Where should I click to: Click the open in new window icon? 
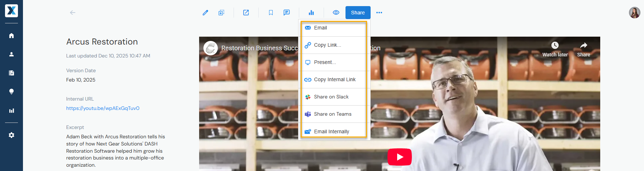tap(246, 13)
